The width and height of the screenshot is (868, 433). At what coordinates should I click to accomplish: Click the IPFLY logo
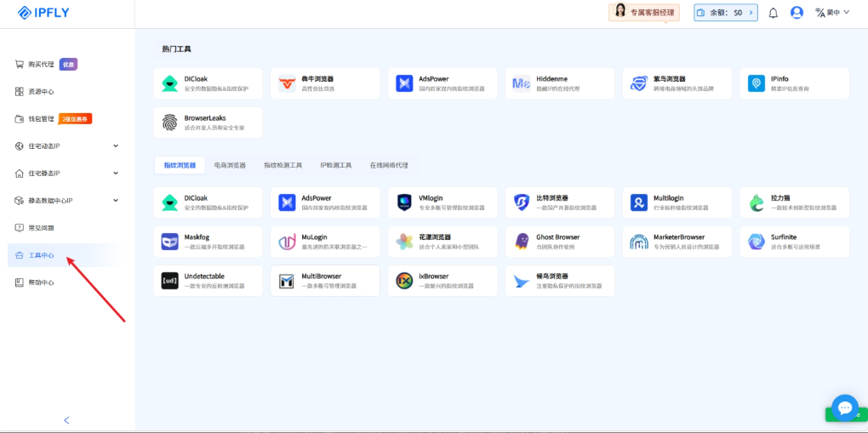[43, 13]
